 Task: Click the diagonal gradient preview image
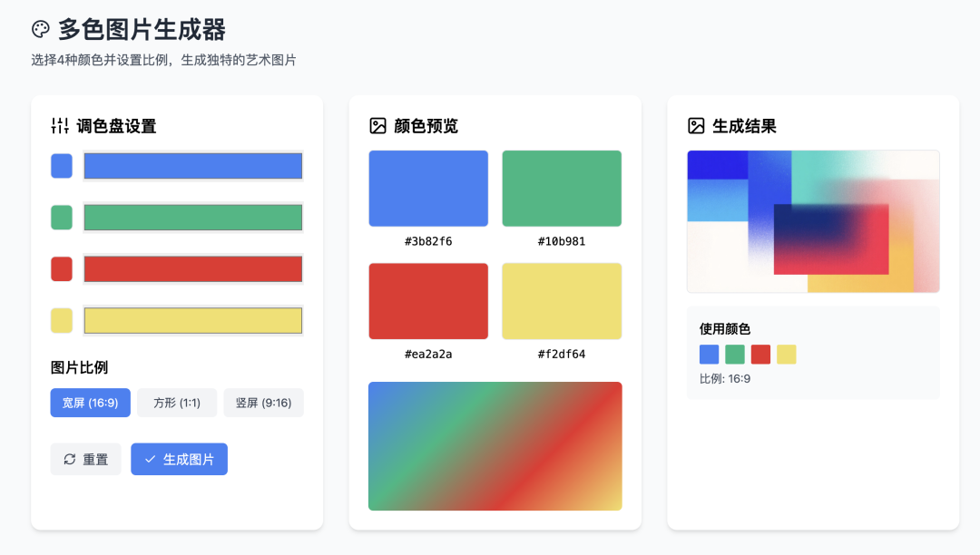pos(495,446)
